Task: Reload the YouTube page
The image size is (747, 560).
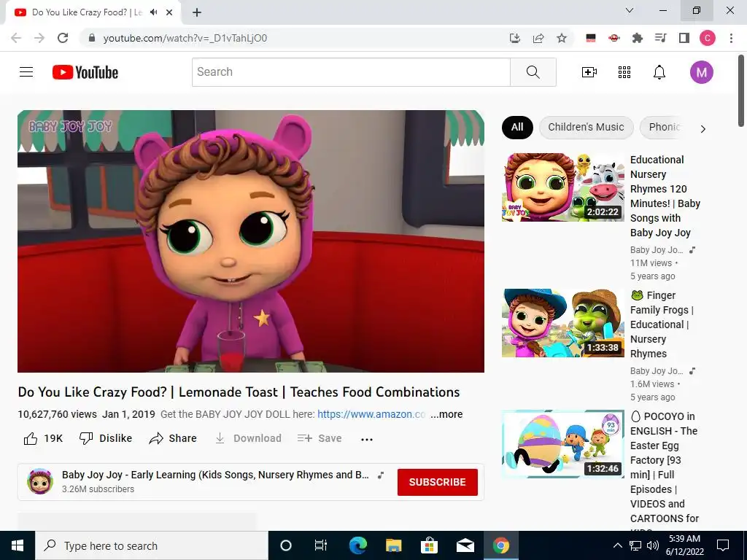Action: click(63, 38)
